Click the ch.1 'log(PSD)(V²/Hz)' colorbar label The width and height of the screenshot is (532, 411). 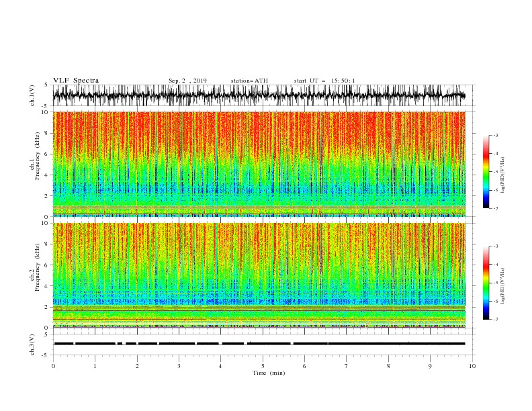coord(502,175)
